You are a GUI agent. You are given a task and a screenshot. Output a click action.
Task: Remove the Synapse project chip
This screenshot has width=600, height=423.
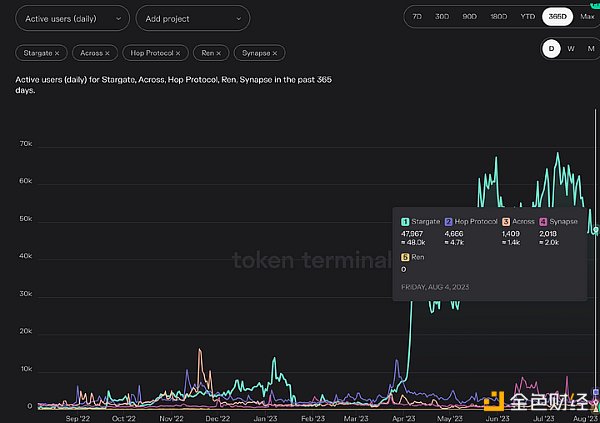pos(276,52)
